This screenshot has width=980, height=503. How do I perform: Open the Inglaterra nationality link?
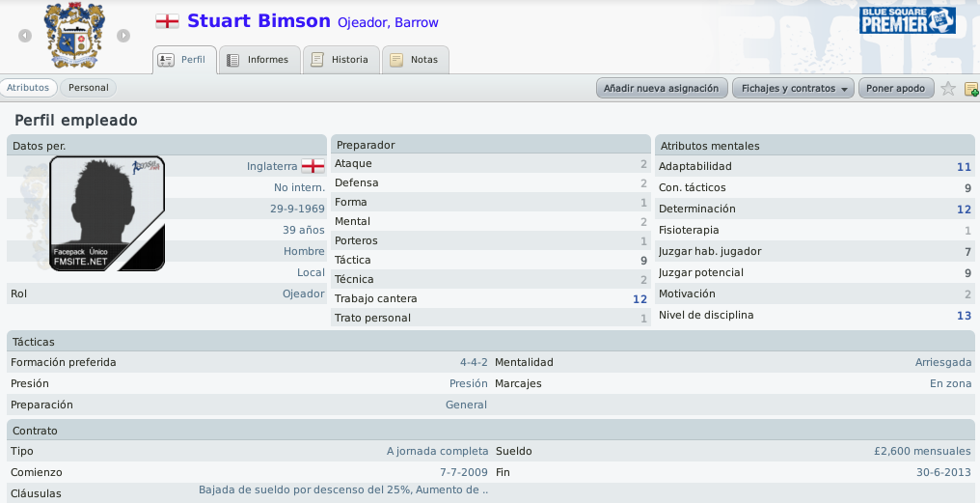point(272,166)
